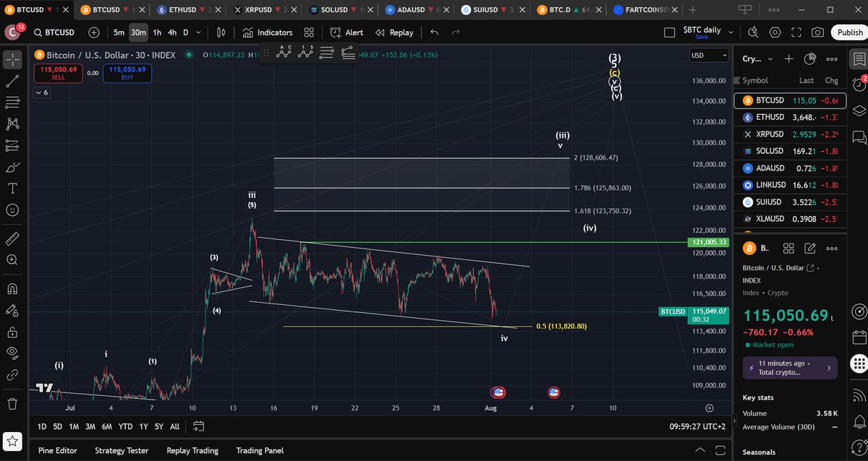Image resolution: width=868 pixels, height=461 pixels.
Task: Select the 1h timeframe
Action: tap(157, 33)
